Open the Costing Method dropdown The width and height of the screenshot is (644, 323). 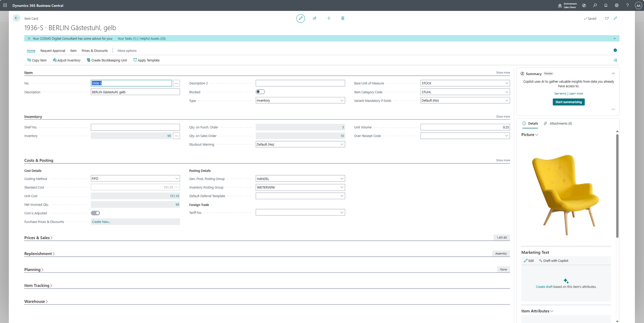click(x=177, y=179)
